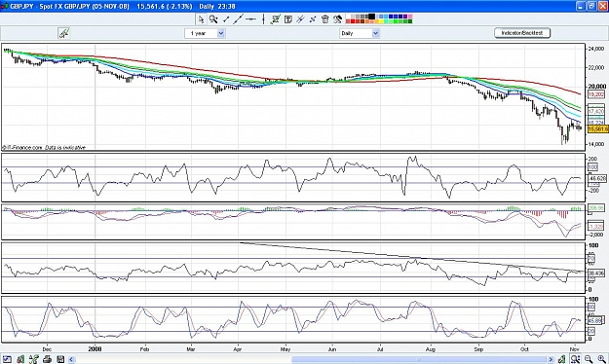
Task: Click the 46.628 indicator value label
Action: click(597, 178)
